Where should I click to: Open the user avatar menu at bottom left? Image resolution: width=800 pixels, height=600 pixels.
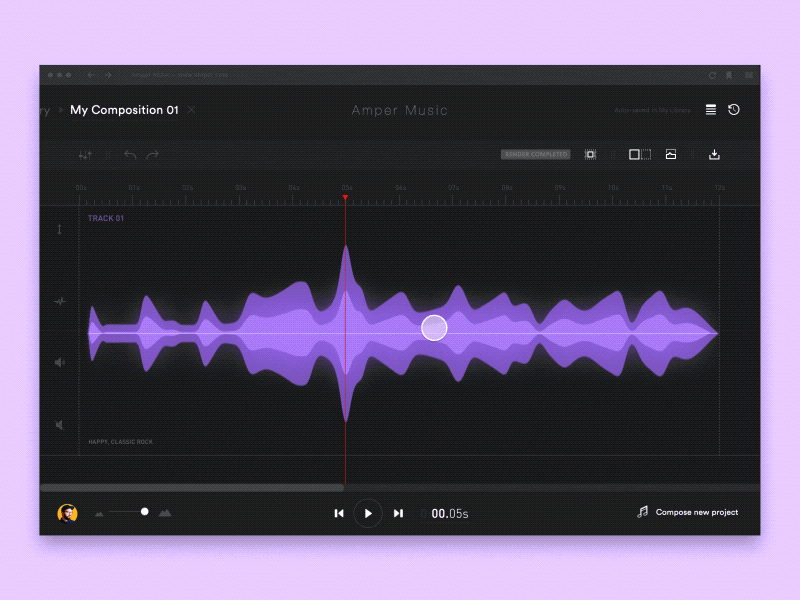click(x=67, y=512)
